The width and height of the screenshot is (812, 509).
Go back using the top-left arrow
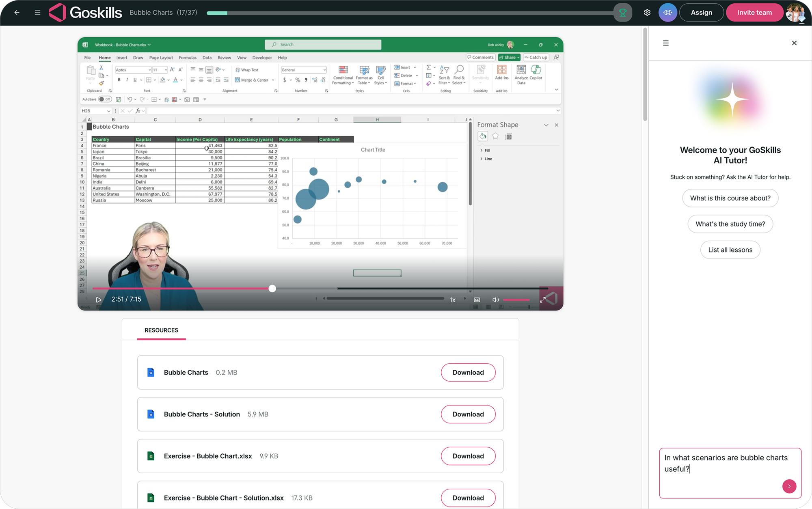pos(17,13)
